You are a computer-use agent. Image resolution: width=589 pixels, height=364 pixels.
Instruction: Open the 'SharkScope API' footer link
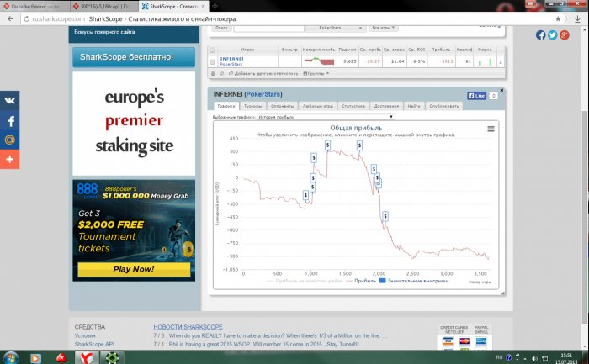click(94, 344)
